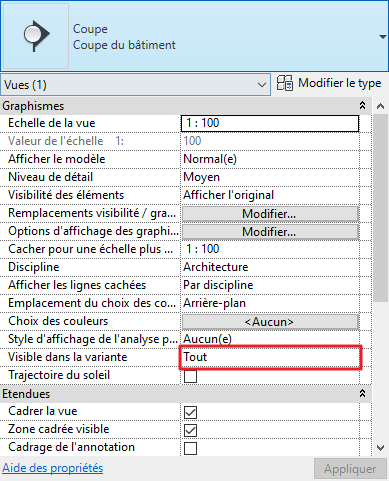Click the scrollbar down arrow

point(380,448)
